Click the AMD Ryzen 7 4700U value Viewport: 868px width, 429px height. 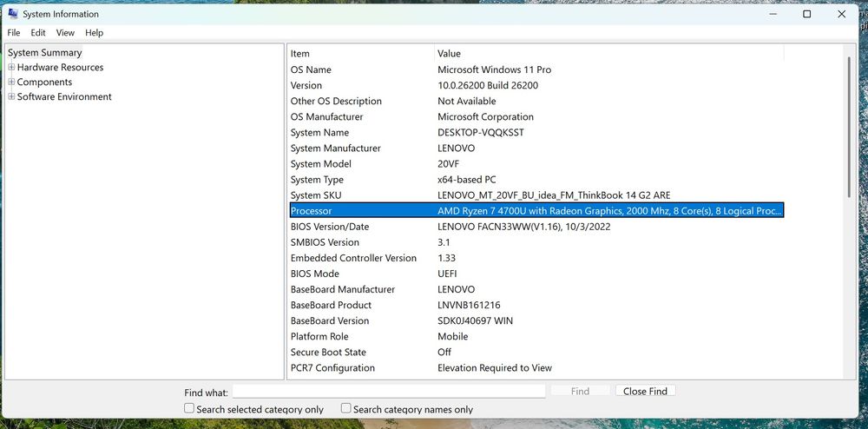(610, 210)
